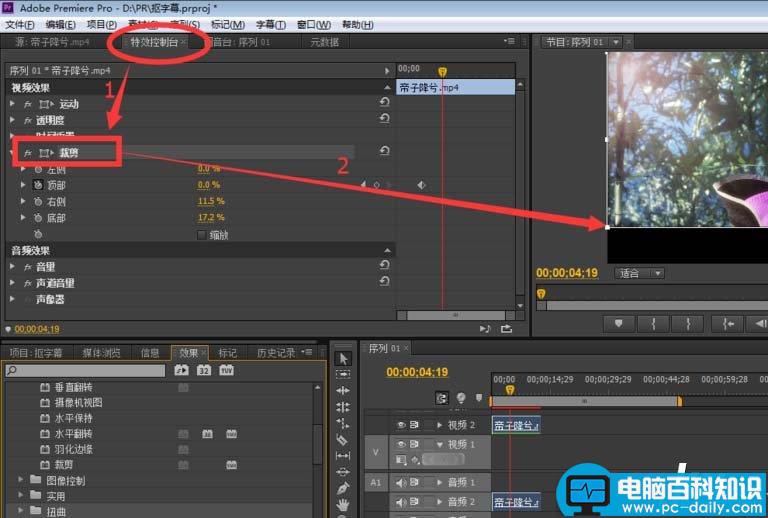The image size is (768, 518).
Task: Select the Razor tool
Action: click(343, 439)
